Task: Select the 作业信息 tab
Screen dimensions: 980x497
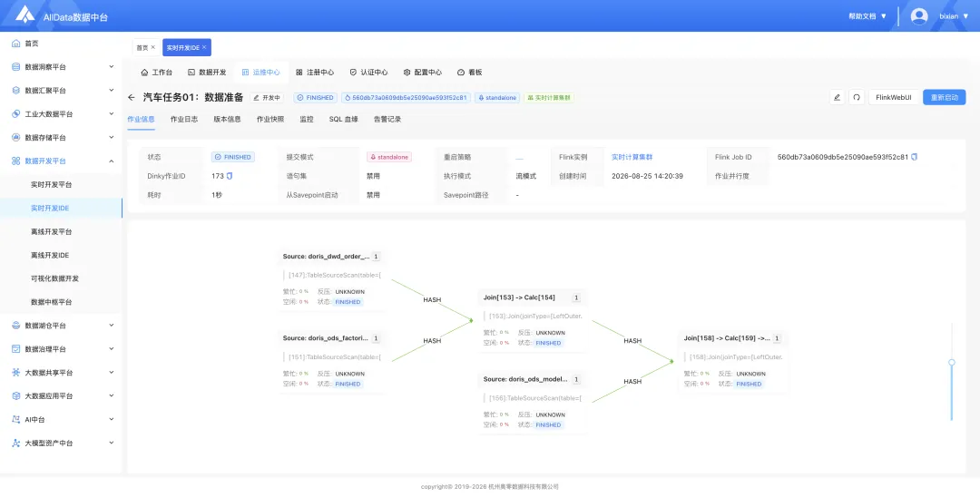Action: click(142, 119)
